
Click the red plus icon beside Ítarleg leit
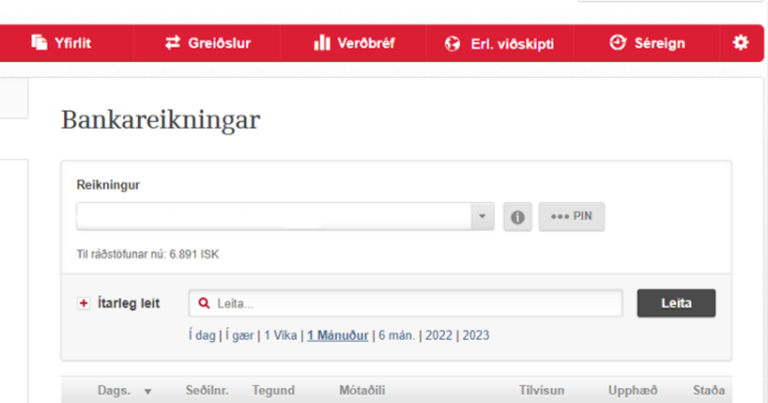[x=84, y=303]
